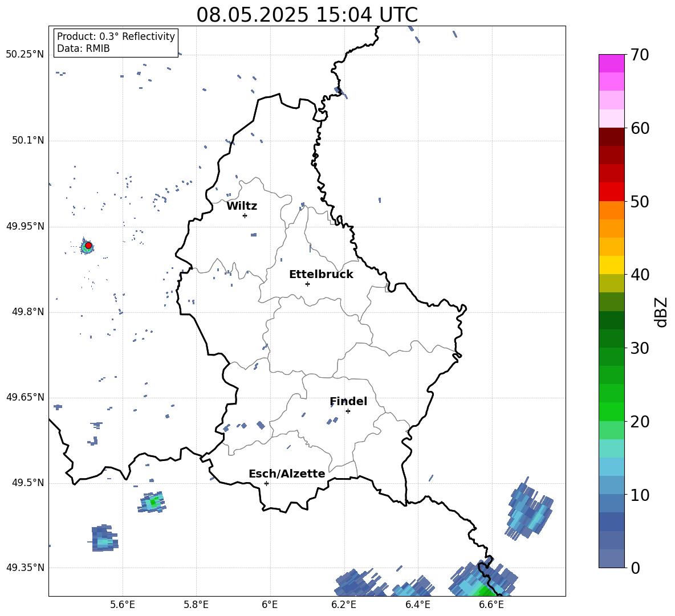This screenshot has height=616, width=675.
Task: Click the slanted blue echo near 6.7°E 49.45°N
Action: (x=529, y=508)
